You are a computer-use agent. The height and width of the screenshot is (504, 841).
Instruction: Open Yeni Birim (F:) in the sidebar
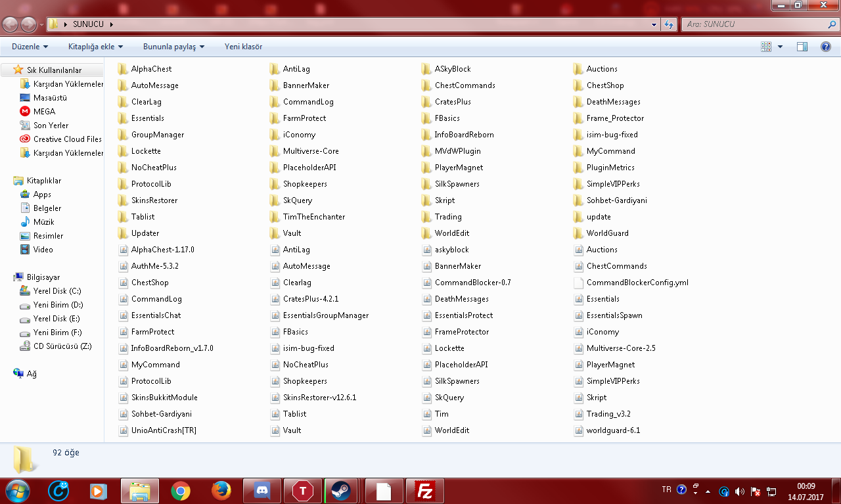pyautogui.click(x=58, y=332)
